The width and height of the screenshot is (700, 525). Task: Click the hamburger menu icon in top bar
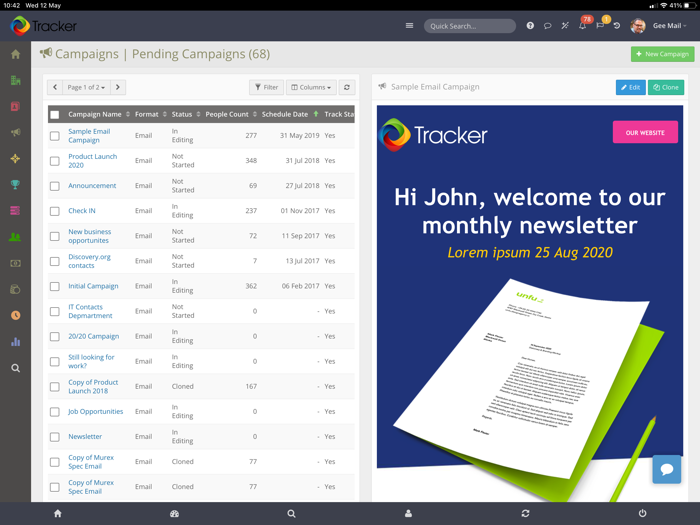(409, 25)
